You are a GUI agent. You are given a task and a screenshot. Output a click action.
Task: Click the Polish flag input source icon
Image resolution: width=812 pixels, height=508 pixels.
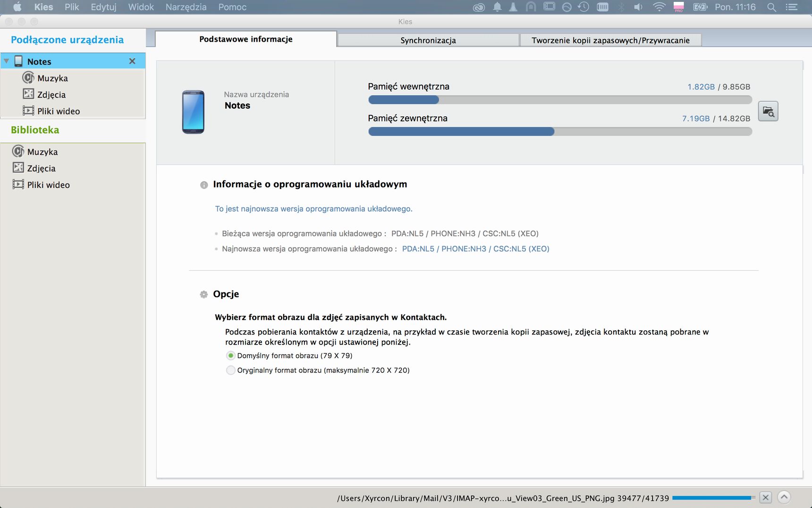[x=678, y=7]
